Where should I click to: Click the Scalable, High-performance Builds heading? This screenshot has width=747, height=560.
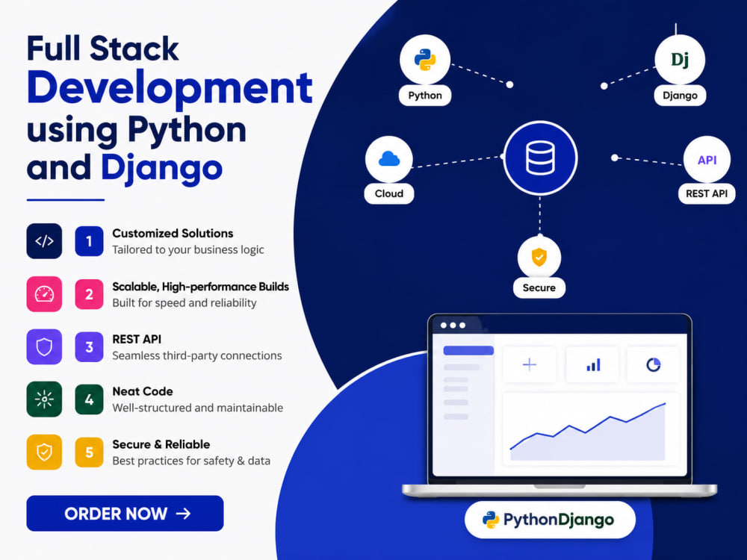point(200,287)
